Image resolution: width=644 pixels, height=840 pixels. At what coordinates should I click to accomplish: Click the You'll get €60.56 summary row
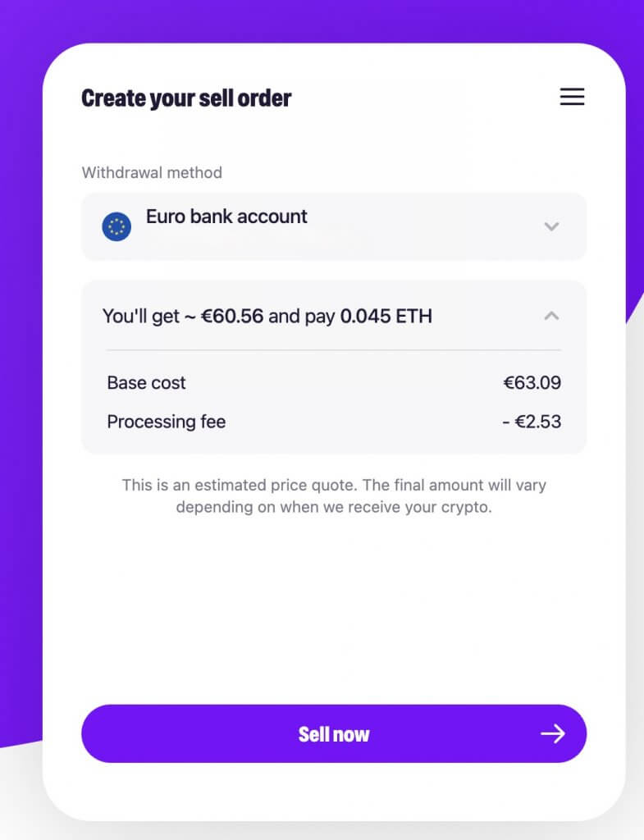[x=334, y=316]
